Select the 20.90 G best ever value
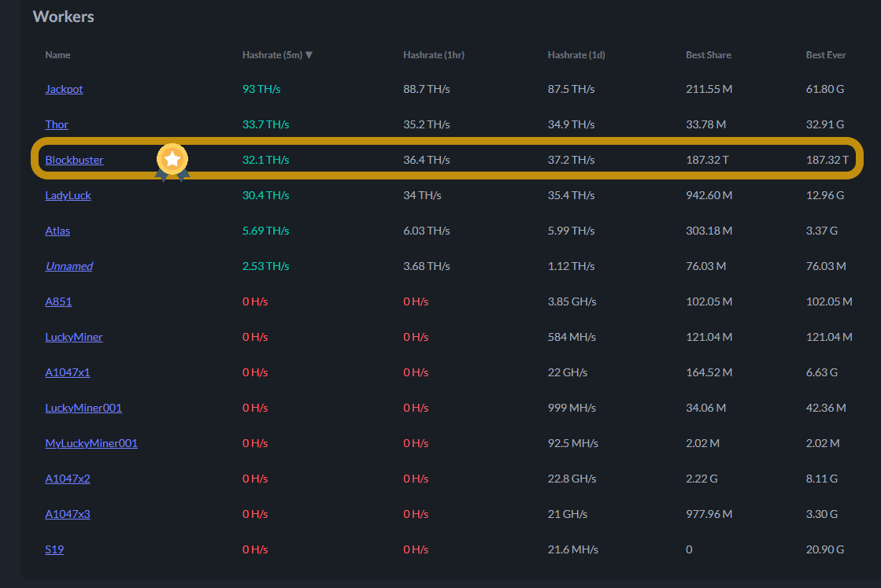The image size is (881, 588). point(825,549)
